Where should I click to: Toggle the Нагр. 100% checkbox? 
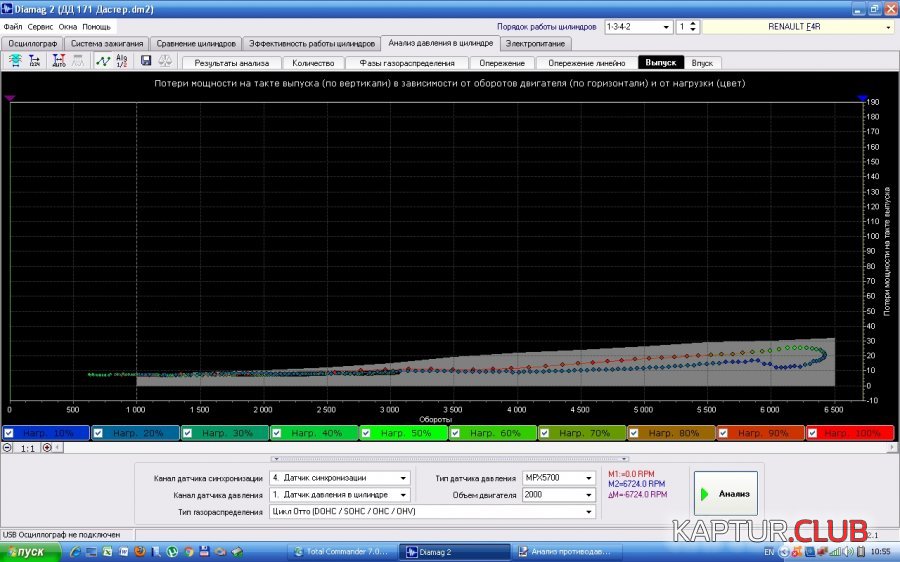pyautogui.click(x=813, y=433)
